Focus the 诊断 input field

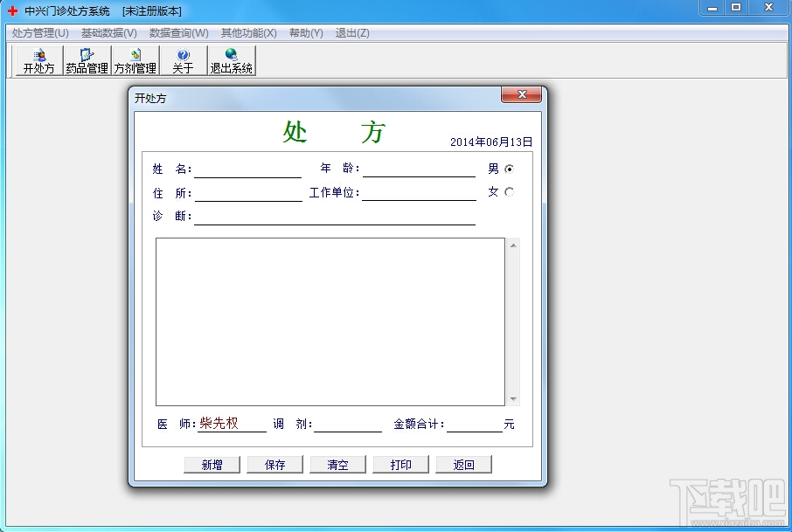335,217
